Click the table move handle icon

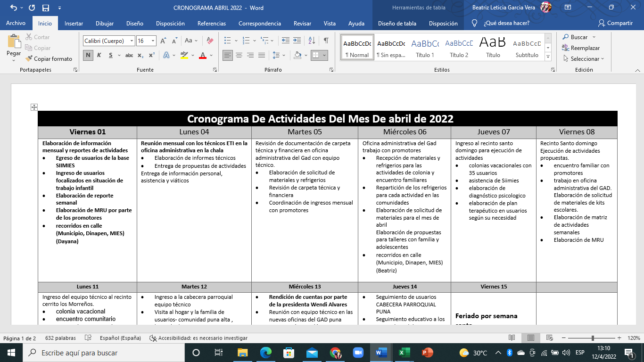(34, 107)
